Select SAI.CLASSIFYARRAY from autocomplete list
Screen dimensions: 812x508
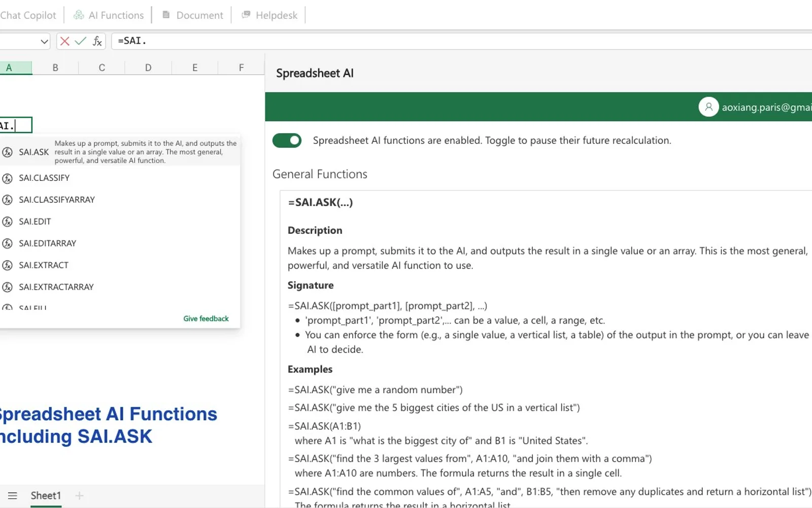(x=120, y=200)
